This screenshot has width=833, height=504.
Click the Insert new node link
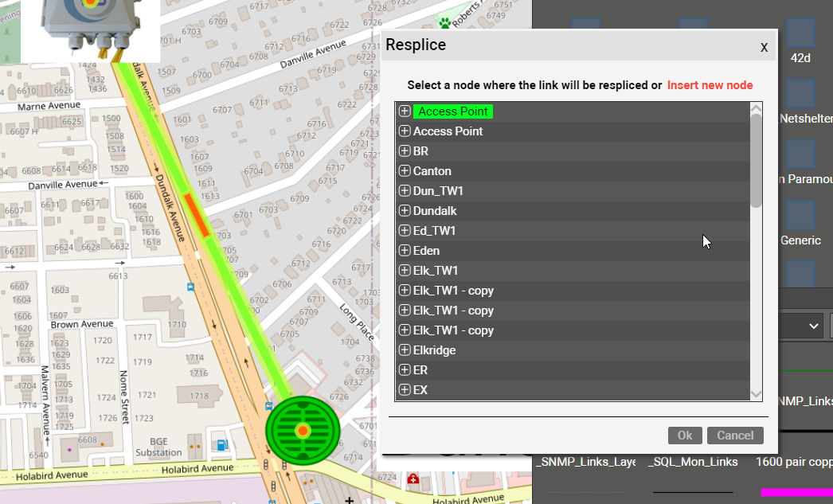710,85
